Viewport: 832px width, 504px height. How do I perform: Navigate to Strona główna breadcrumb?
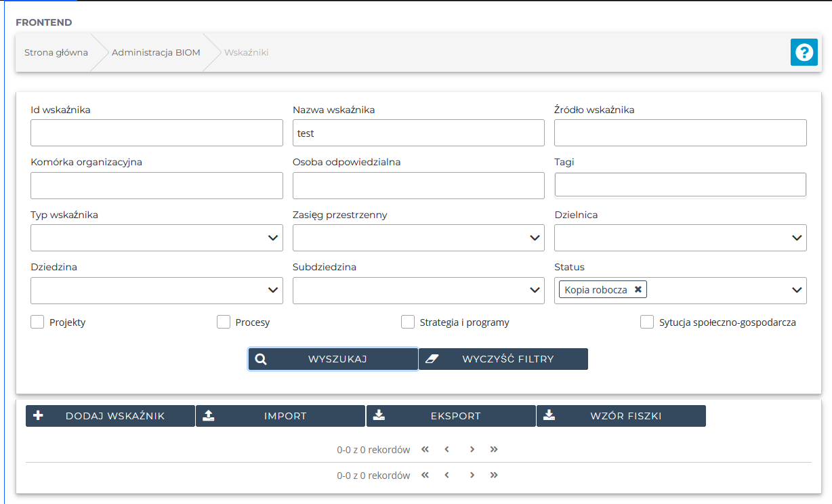tap(56, 52)
